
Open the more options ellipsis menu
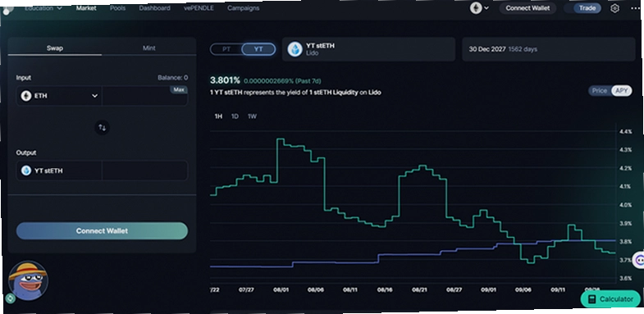coord(635,8)
